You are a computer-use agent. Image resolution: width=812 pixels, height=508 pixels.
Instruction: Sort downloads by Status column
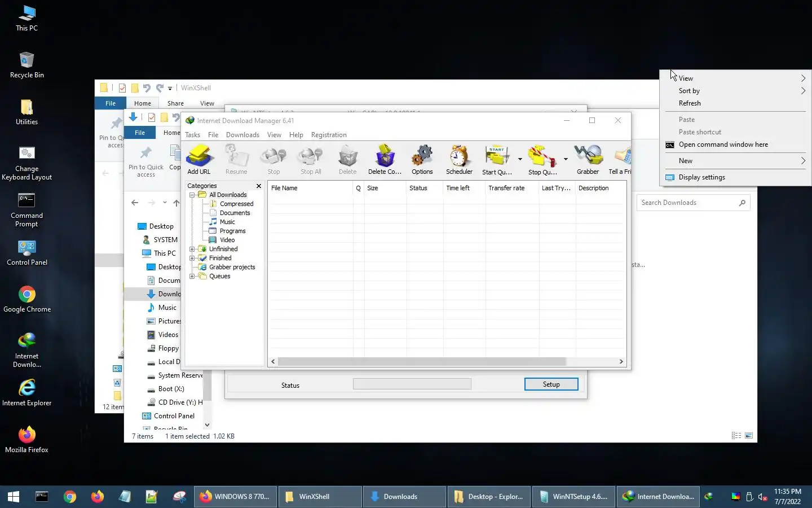coord(425,188)
